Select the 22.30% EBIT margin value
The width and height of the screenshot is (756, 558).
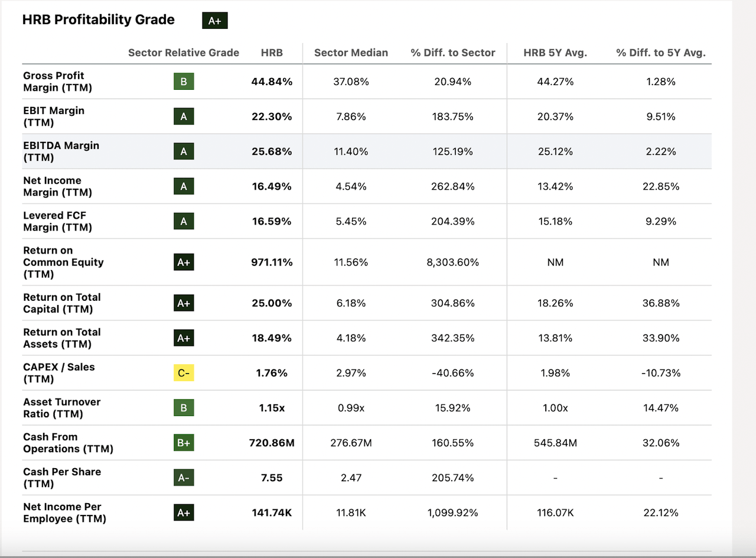click(x=272, y=116)
